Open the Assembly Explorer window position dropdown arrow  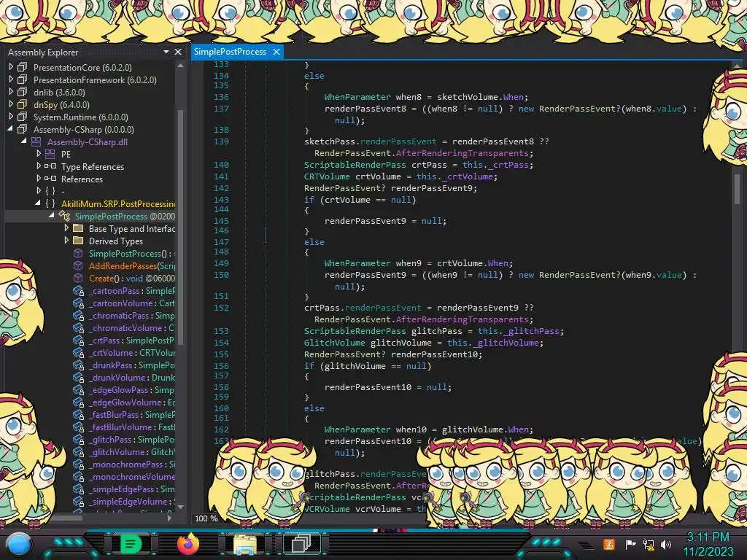point(166,52)
